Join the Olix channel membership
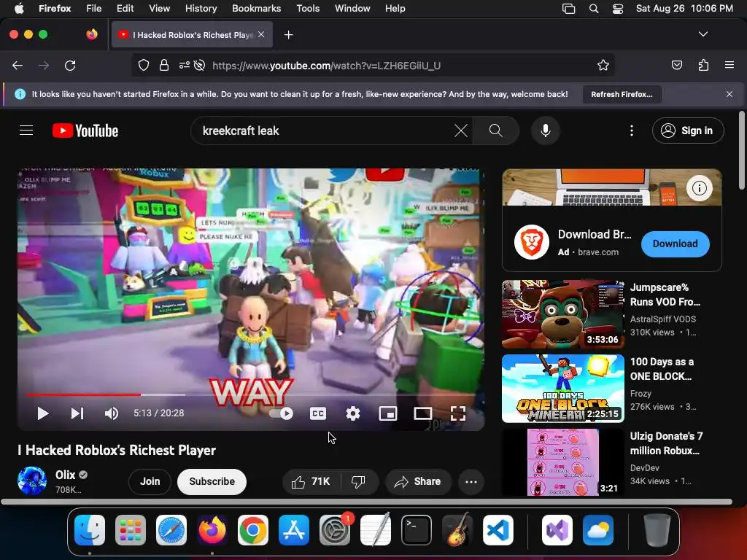This screenshot has height=560, width=747. [x=150, y=481]
